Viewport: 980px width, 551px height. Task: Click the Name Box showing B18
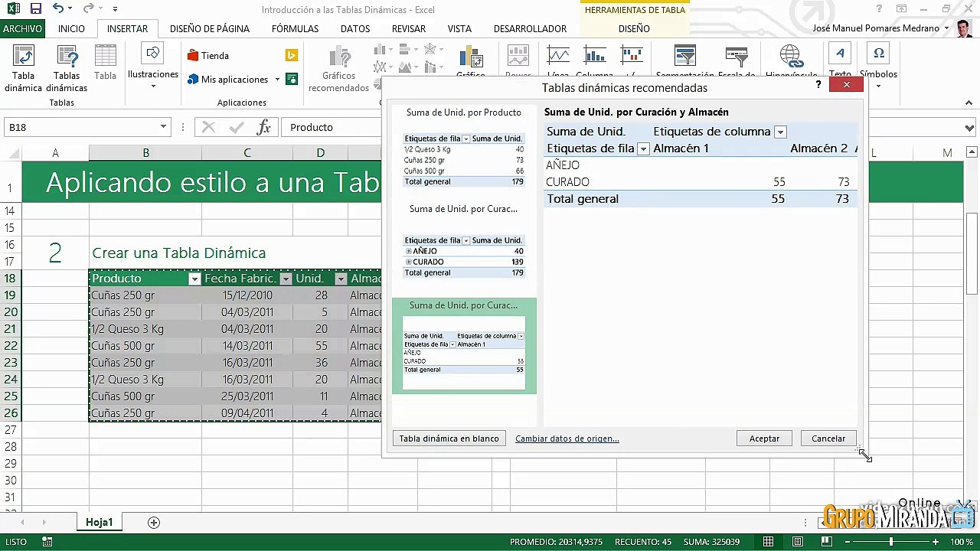click(x=80, y=127)
